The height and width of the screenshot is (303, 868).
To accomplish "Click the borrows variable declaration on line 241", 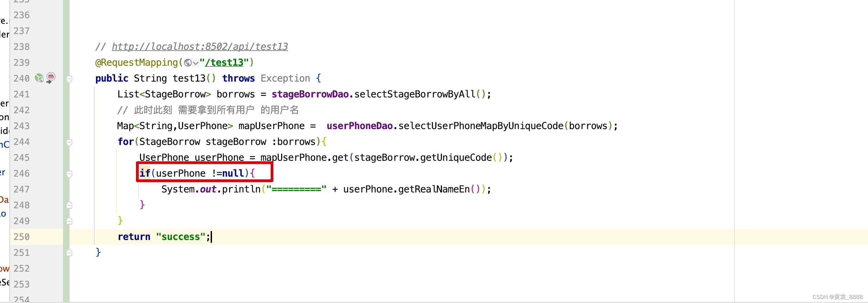I will coord(236,94).
